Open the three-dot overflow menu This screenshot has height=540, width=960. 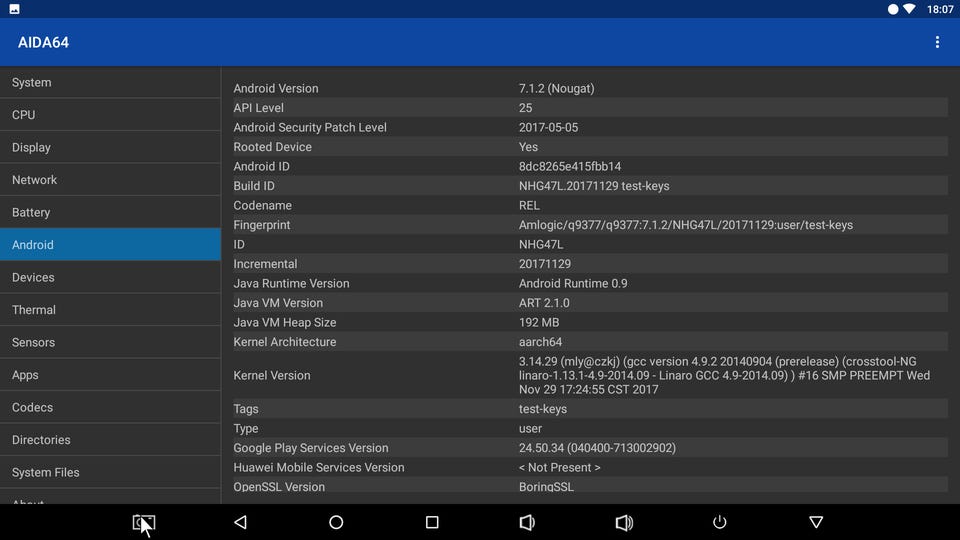click(x=937, y=42)
